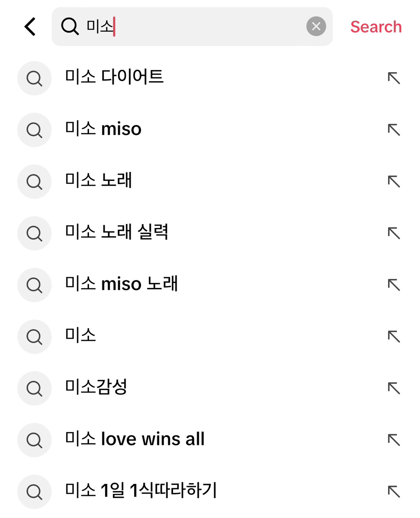Fill search with 미소 다이어트 arrow
Image resolution: width=420 pixels, height=518 pixels.
394,78
